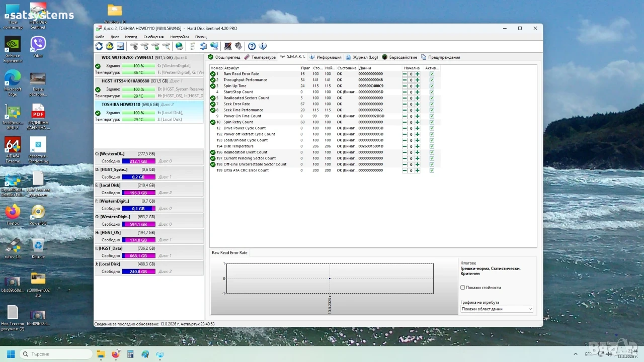Open the 'Диск' menu

(x=115, y=37)
